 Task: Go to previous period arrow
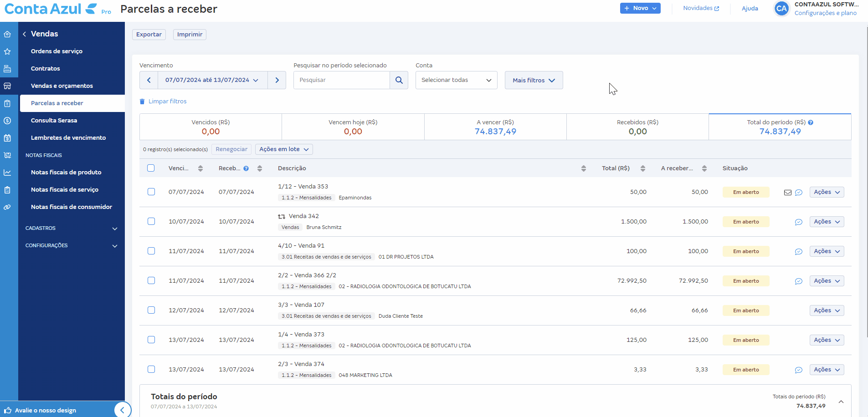coord(149,80)
